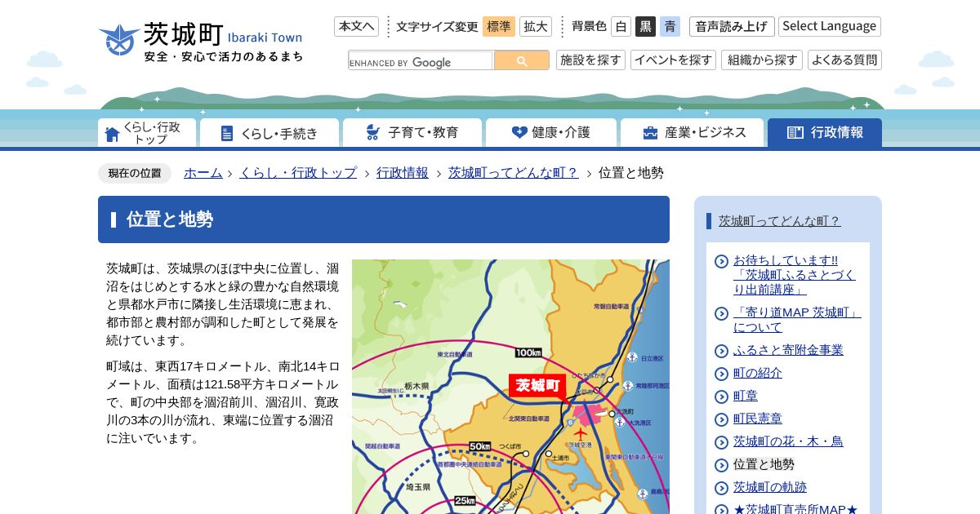The image size is (980, 514).
Task: Click arrow bullet beside 町民憲章
Action: click(x=721, y=419)
